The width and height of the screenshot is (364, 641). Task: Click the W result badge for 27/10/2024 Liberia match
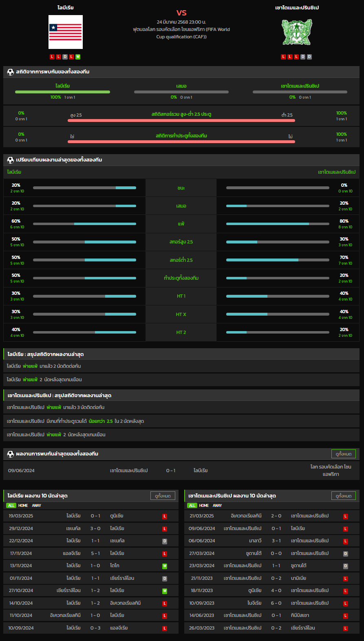pyautogui.click(x=165, y=591)
